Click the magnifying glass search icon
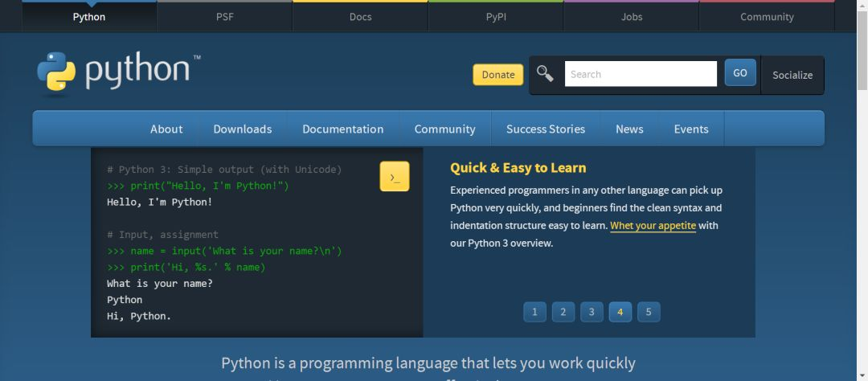 coord(545,74)
